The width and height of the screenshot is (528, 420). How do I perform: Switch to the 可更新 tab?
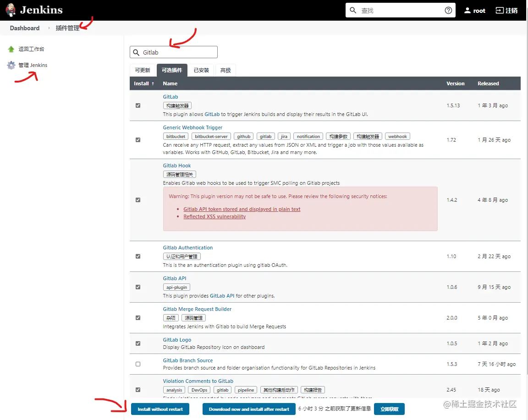click(143, 70)
